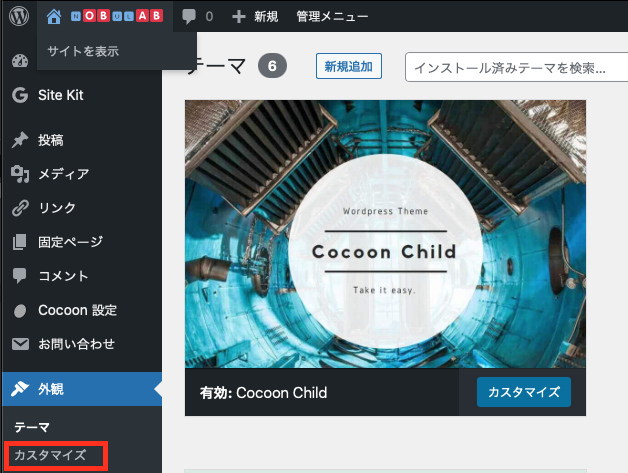Click the home site icon
The height and width of the screenshot is (473, 628).
point(54,16)
